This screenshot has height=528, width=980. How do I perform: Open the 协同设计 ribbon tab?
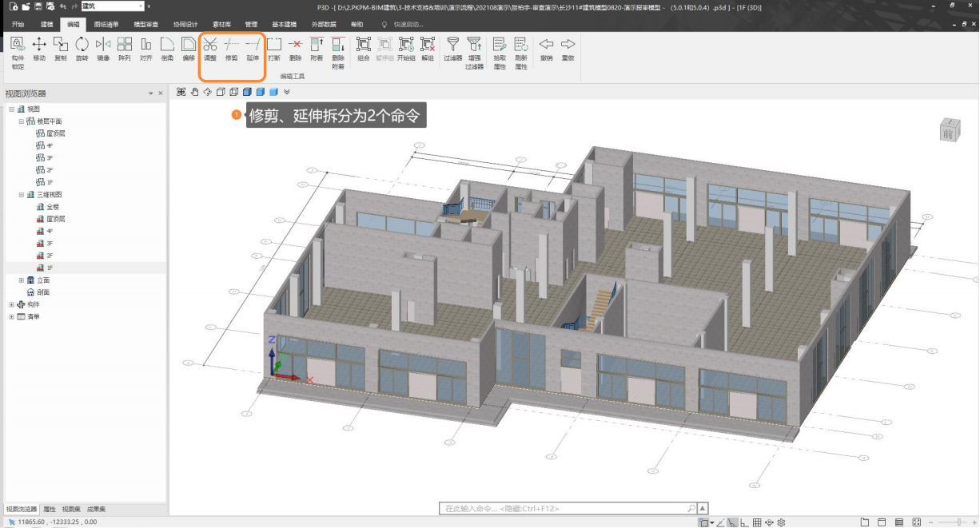coord(185,24)
